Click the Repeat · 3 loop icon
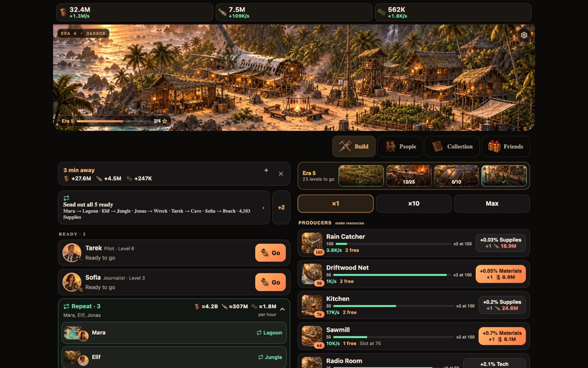Viewport: 588px width, 368px height. (x=66, y=306)
